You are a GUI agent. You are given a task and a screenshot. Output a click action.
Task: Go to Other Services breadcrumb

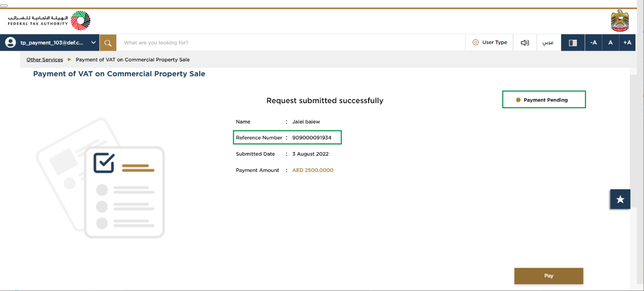[44, 60]
